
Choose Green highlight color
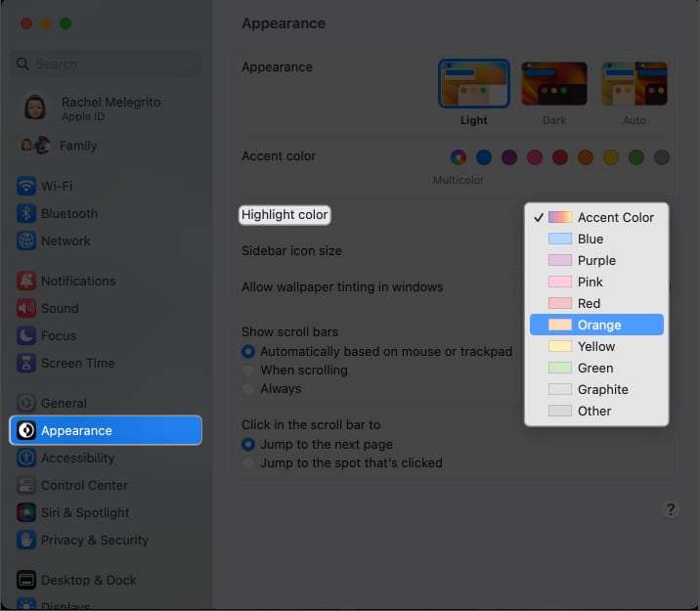[x=596, y=368]
